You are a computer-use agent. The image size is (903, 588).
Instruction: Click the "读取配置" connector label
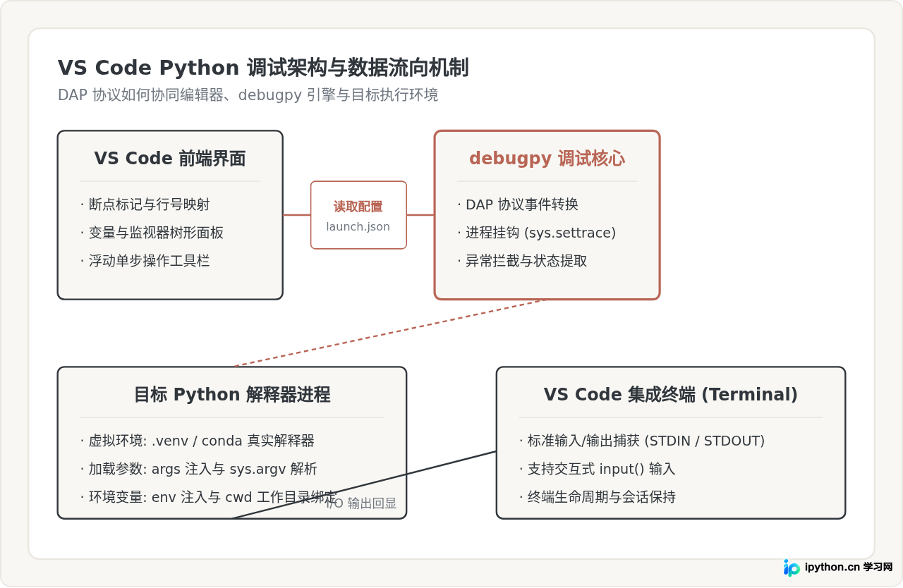(x=358, y=207)
